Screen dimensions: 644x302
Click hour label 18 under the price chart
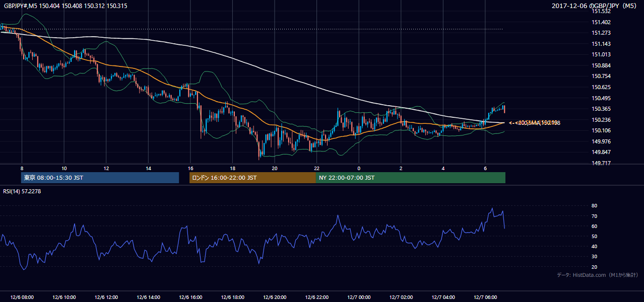(x=232, y=168)
